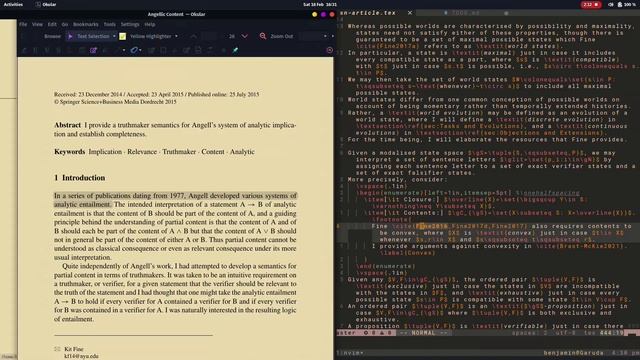Image resolution: width=640 pixels, height=360 pixels.
Task: Click the utf-8 encoding label
Action: (x=564, y=333)
